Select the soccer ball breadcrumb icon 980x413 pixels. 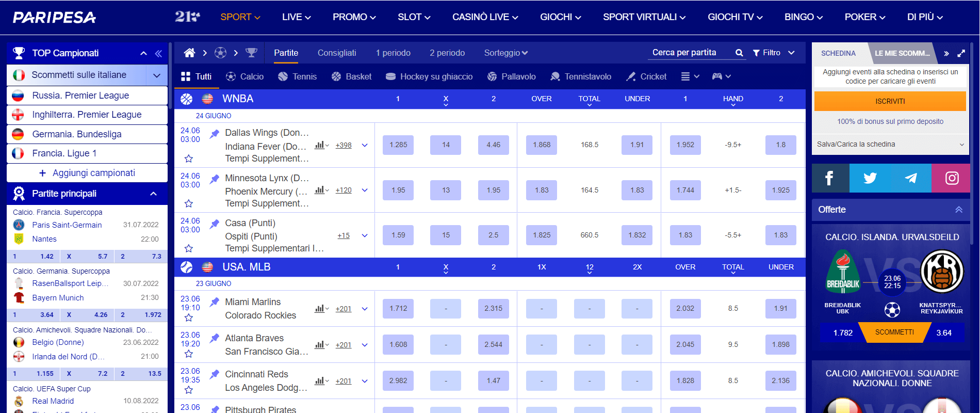point(220,53)
